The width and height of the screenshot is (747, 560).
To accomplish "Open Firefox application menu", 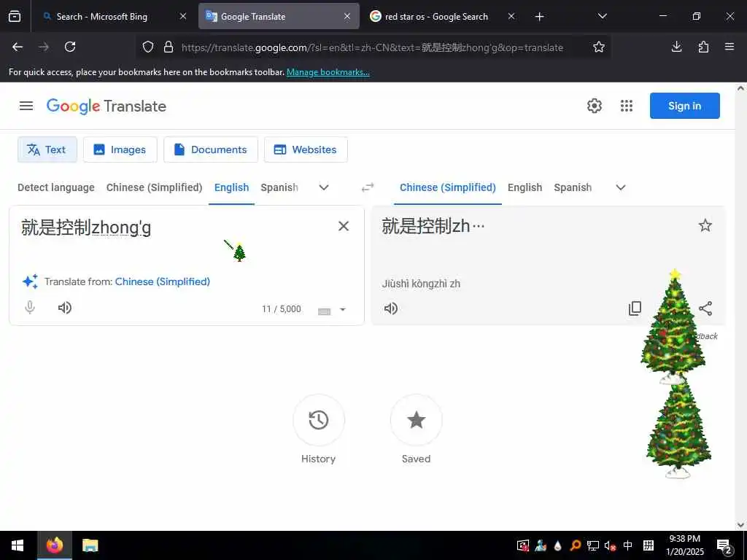I will (729, 47).
